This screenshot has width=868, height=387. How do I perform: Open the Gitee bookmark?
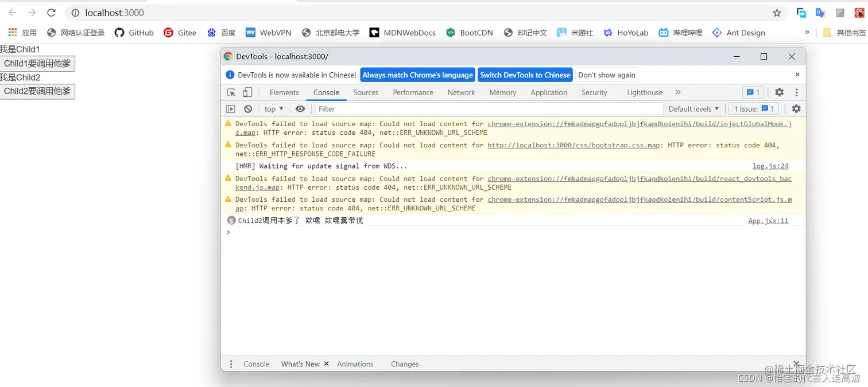(180, 33)
